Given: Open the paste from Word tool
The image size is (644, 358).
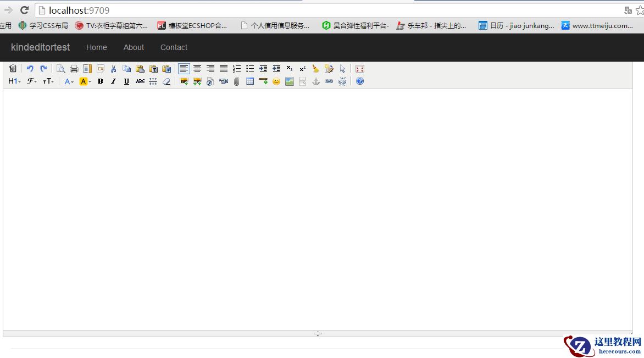Looking at the screenshot, I should (x=166, y=68).
